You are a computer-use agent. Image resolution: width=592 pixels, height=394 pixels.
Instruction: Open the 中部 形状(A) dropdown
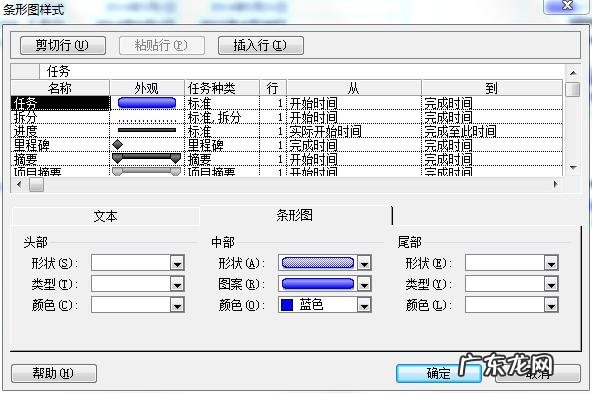point(364,263)
